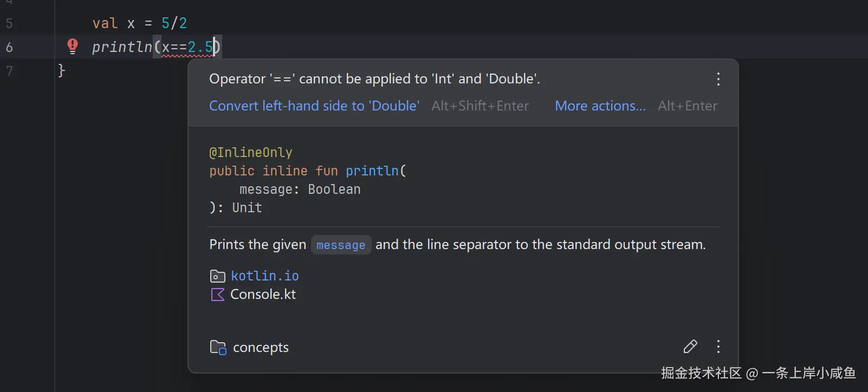Click the Unit return type in signature
This screenshot has height=392, width=868.
click(x=247, y=208)
